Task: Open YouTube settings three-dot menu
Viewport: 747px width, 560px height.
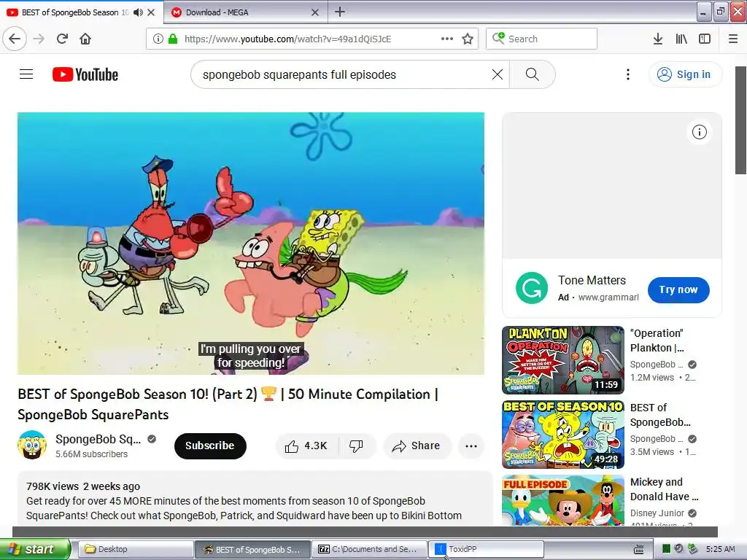Action: [628, 74]
